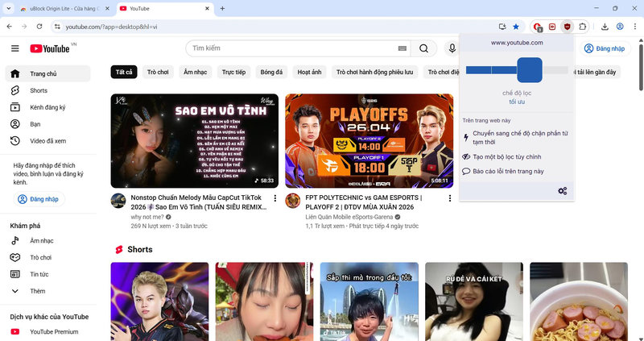
Task: Go to Trang chủ in sidebar
Action: click(x=47, y=73)
